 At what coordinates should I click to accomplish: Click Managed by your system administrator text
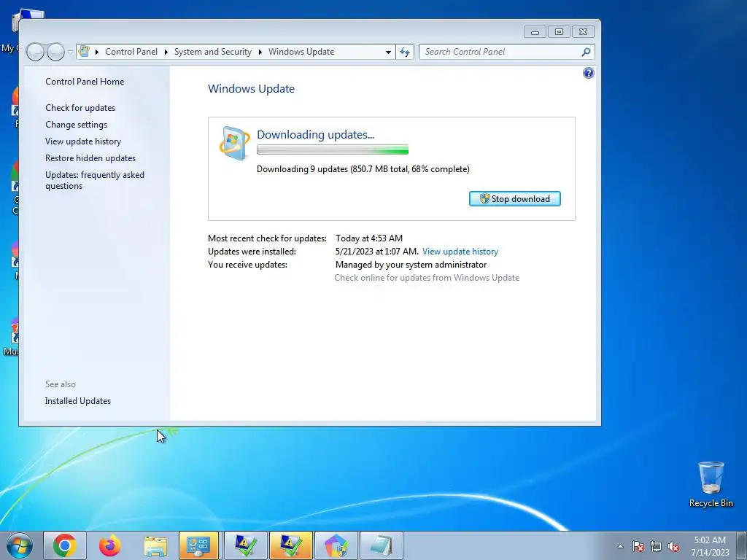point(411,265)
